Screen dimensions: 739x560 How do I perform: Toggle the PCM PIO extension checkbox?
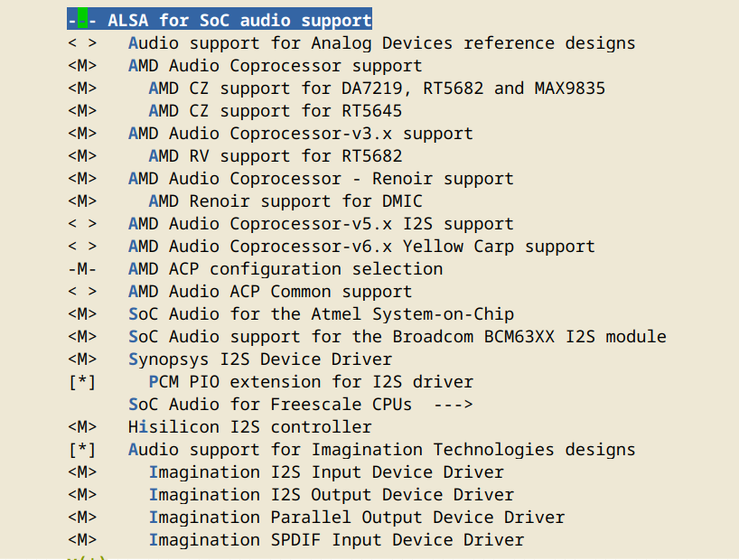tap(82, 382)
